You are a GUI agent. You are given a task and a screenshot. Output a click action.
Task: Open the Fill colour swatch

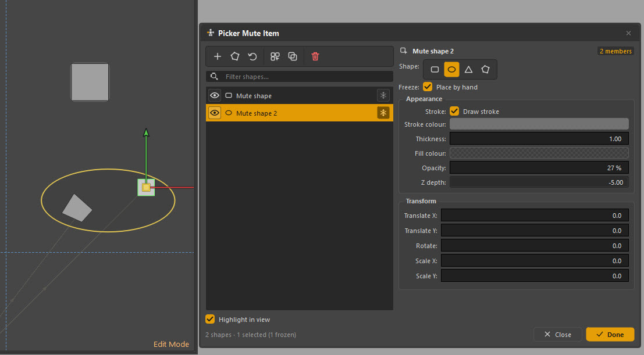(539, 153)
